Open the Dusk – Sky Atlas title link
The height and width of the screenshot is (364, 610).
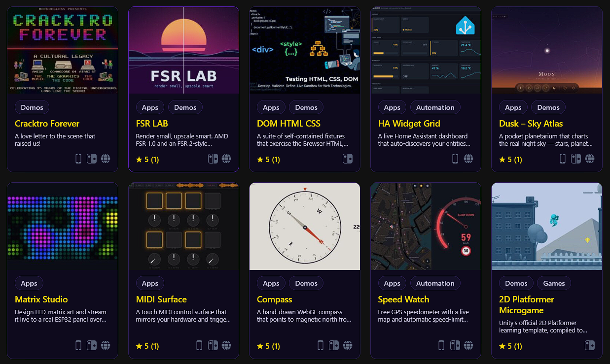(x=531, y=124)
